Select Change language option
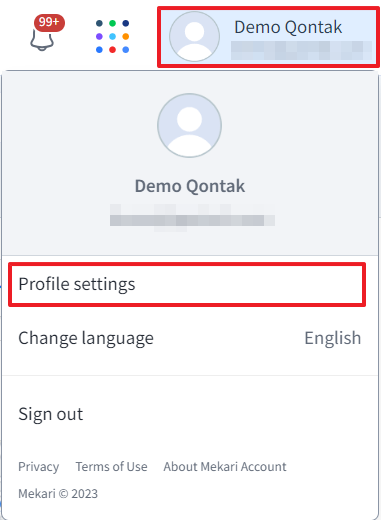 [86, 338]
